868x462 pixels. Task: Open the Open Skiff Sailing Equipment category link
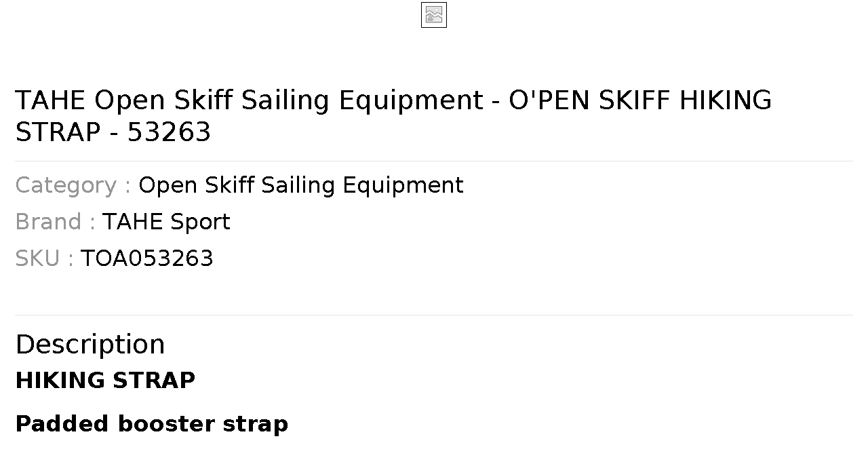click(301, 185)
